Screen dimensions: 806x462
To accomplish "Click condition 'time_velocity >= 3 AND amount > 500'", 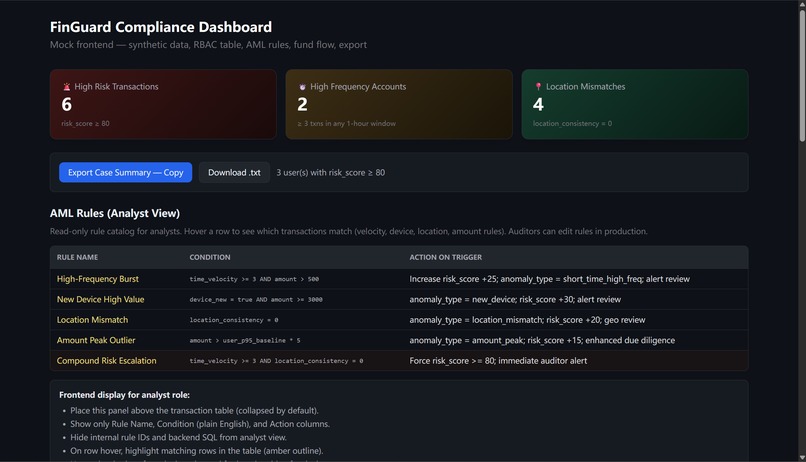I will [254, 279].
